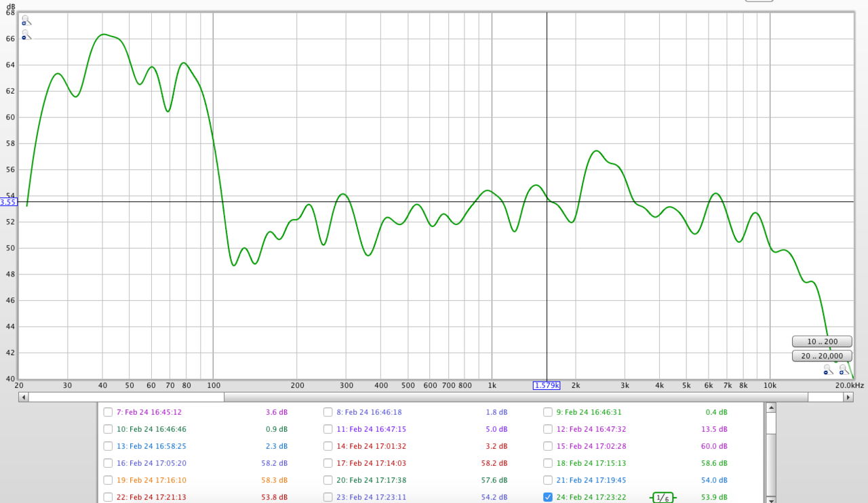This screenshot has height=503, width=868.
Task: Enable the trace for 7: Feb 24 16:45:12
Action: [108, 412]
